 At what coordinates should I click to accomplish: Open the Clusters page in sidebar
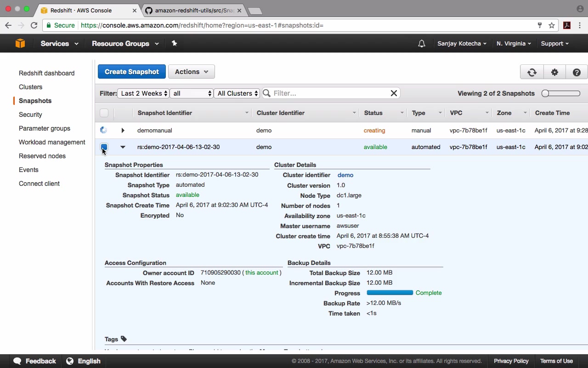tap(30, 87)
